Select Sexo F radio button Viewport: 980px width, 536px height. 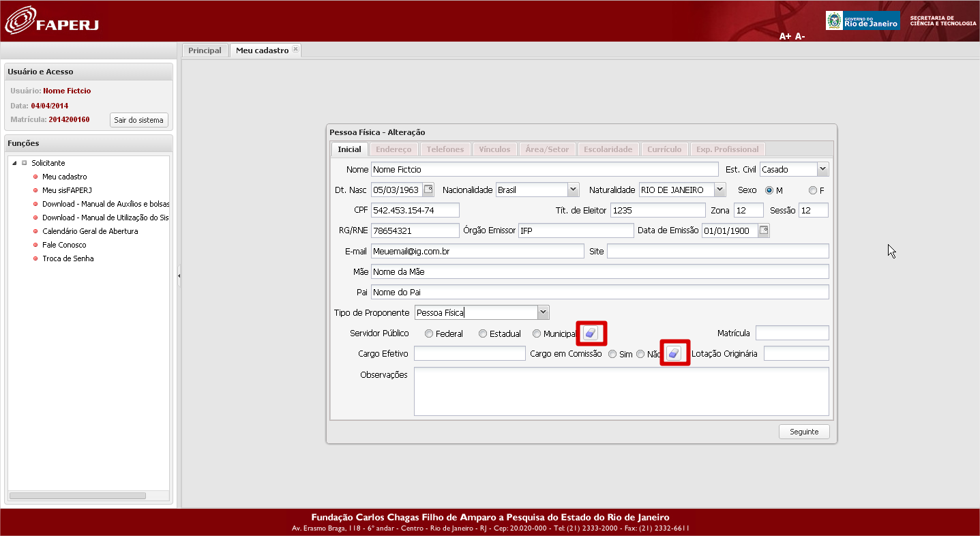[x=812, y=190]
